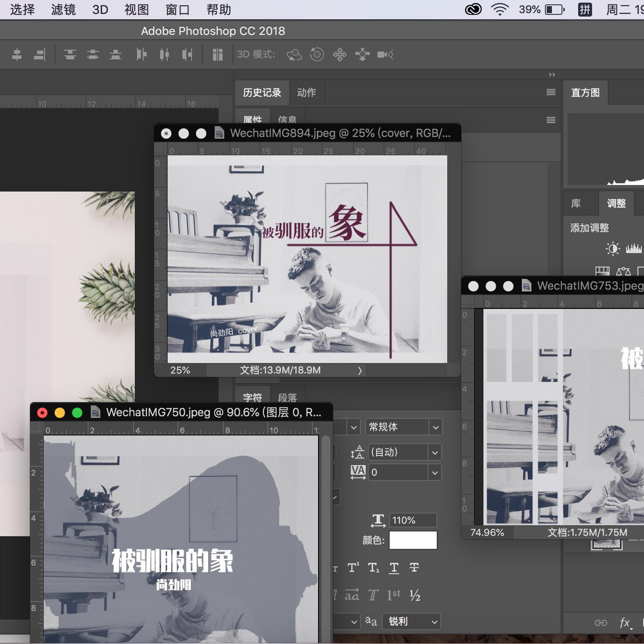Toggle superscript text style
This screenshot has height=644, width=644.
coord(353,567)
